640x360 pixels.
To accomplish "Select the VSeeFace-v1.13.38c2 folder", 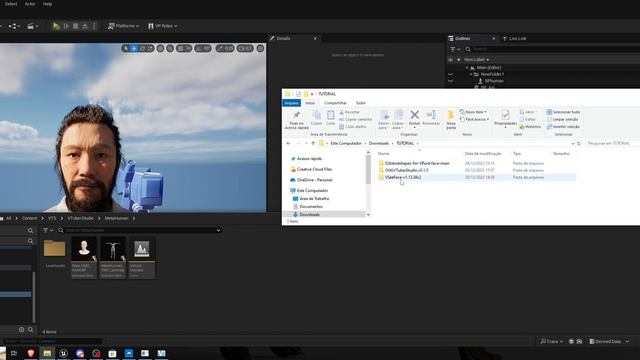I will pos(403,178).
